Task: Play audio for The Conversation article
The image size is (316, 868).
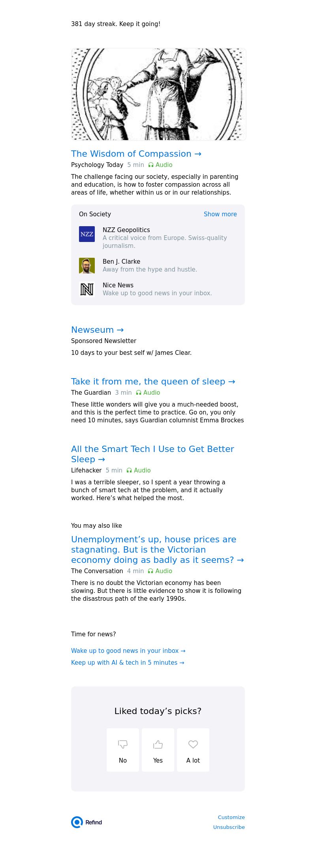Action: point(160,571)
